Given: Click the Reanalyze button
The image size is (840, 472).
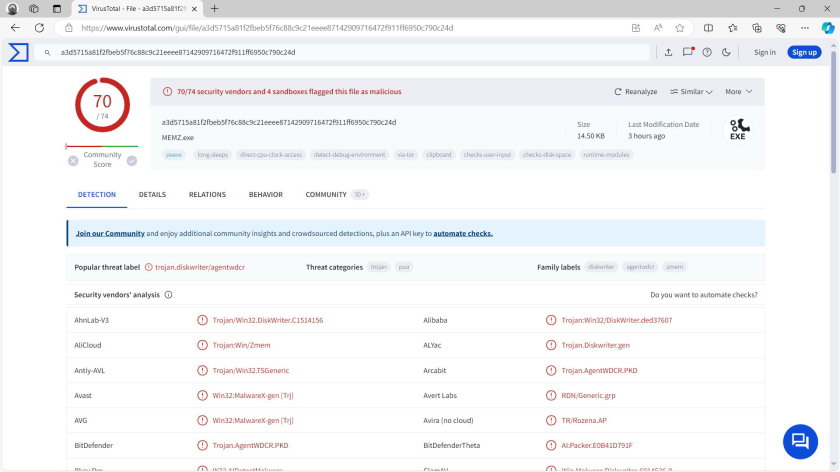Looking at the screenshot, I should pos(635,92).
